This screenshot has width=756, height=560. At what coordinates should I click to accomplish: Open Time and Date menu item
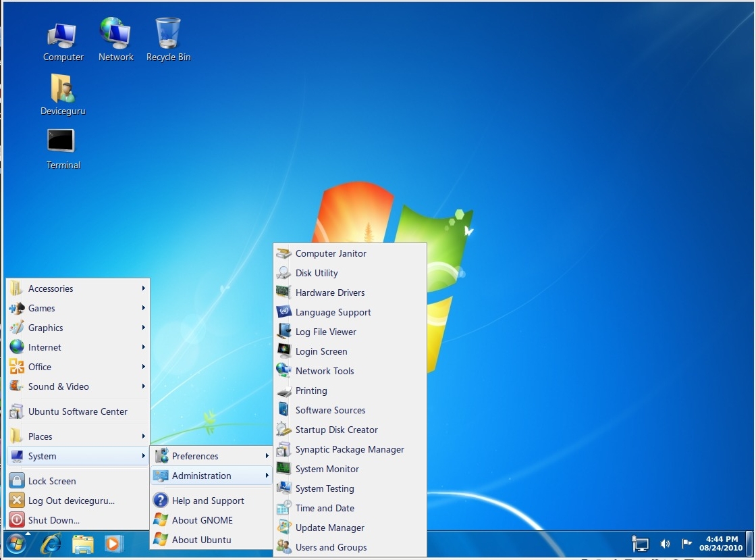350,509
